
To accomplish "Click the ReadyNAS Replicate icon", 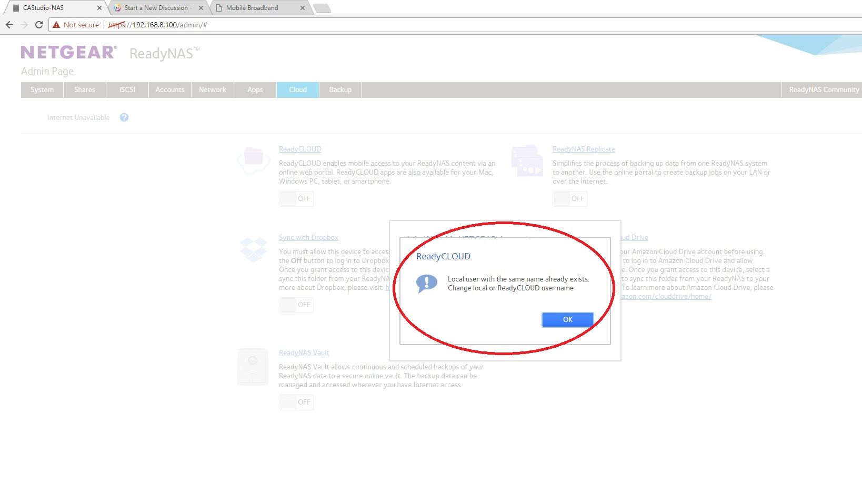I will click(527, 161).
